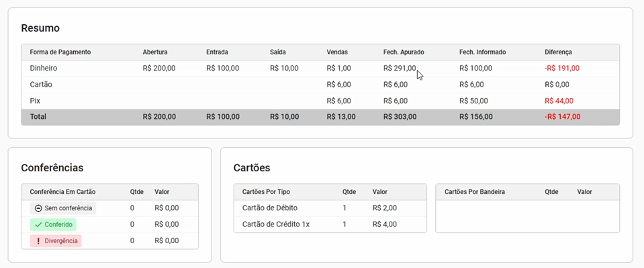Select the Conferido green badge
This screenshot has height=268, width=644.
pos(54,225)
